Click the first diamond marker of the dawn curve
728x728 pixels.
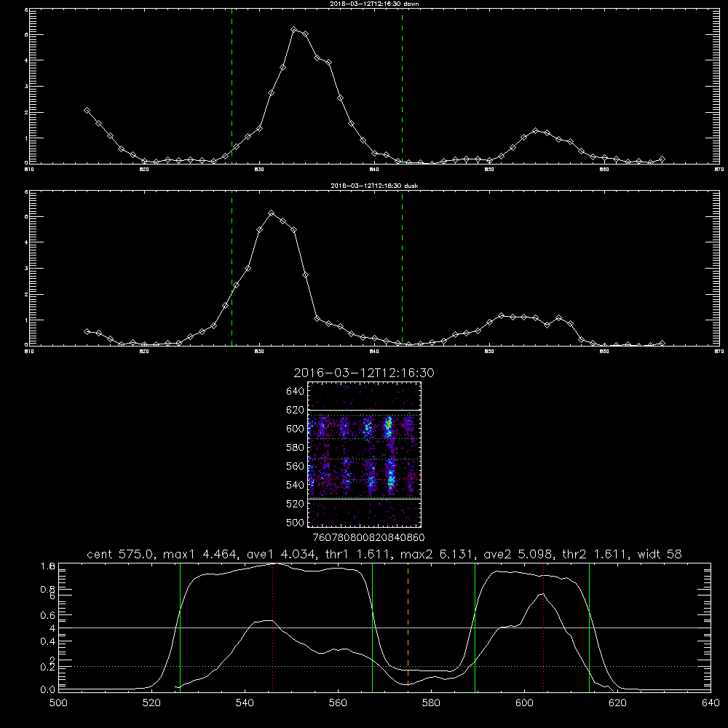click(x=87, y=111)
